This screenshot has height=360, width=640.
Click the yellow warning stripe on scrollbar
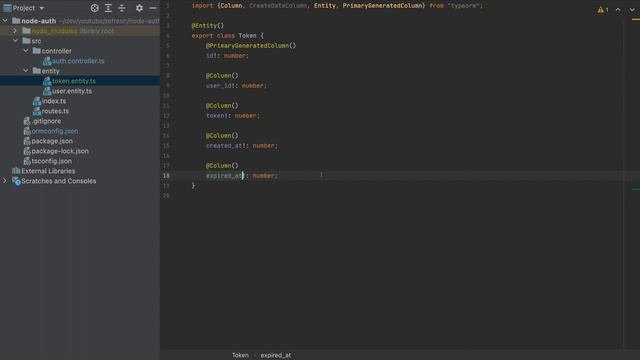(x=636, y=19)
